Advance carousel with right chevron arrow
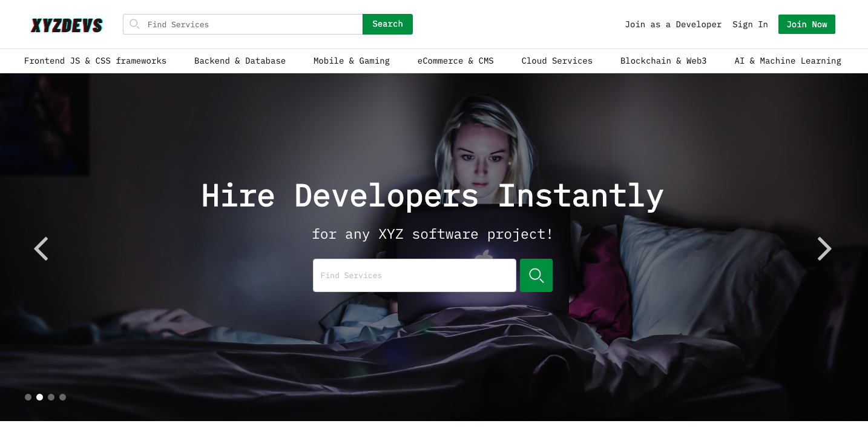The image size is (868, 432). click(x=824, y=248)
